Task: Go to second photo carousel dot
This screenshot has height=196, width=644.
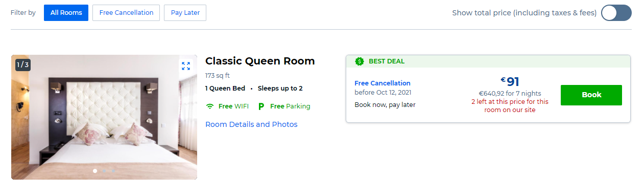Action: click(x=104, y=171)
